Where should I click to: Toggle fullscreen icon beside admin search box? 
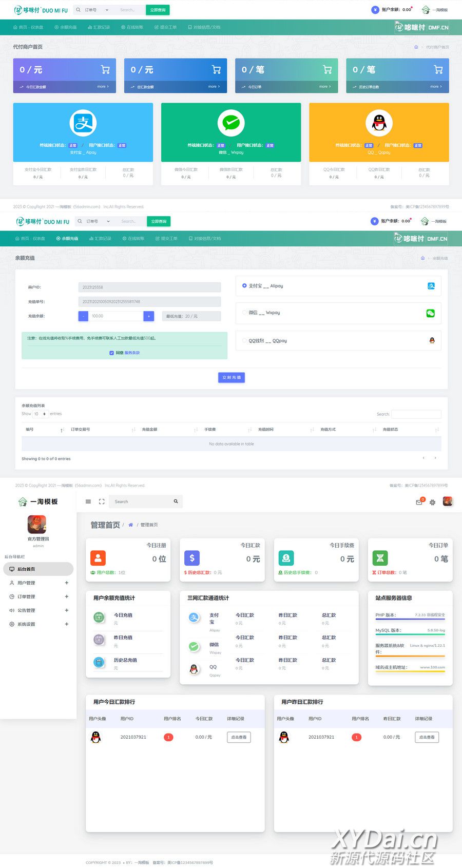(102, 501)
